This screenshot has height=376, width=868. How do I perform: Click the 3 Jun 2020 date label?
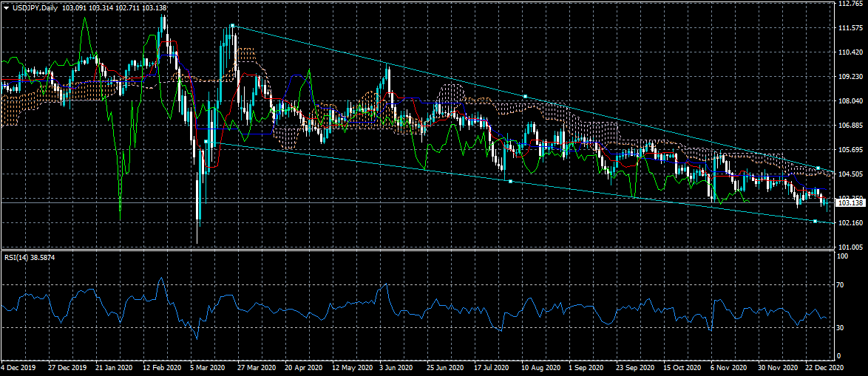coord(396,367)
